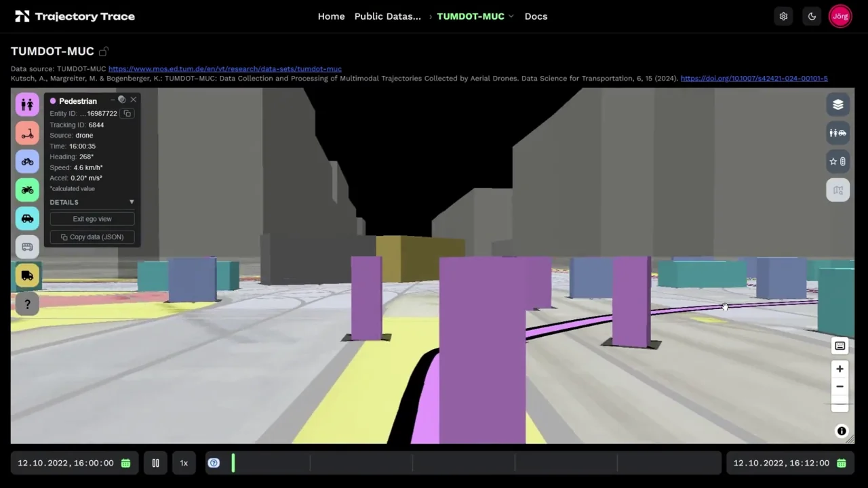Show keyboard shortcuts icon
The height and width of the screenshot is (488, 868).
[840, 346]
